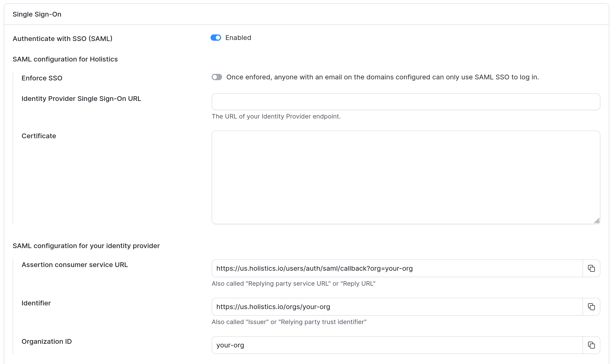Copy the Identifier URL value
The image size is (613, 364).
tap(591, 307)
